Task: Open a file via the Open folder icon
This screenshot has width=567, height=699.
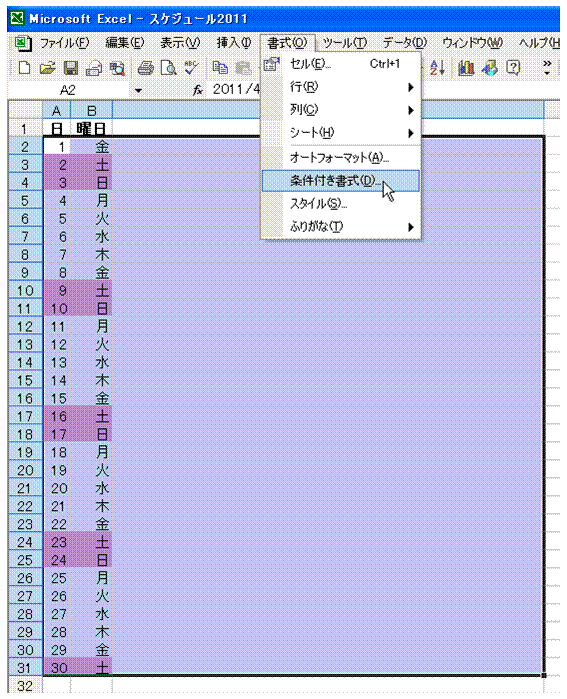Action: pos(48,68)
